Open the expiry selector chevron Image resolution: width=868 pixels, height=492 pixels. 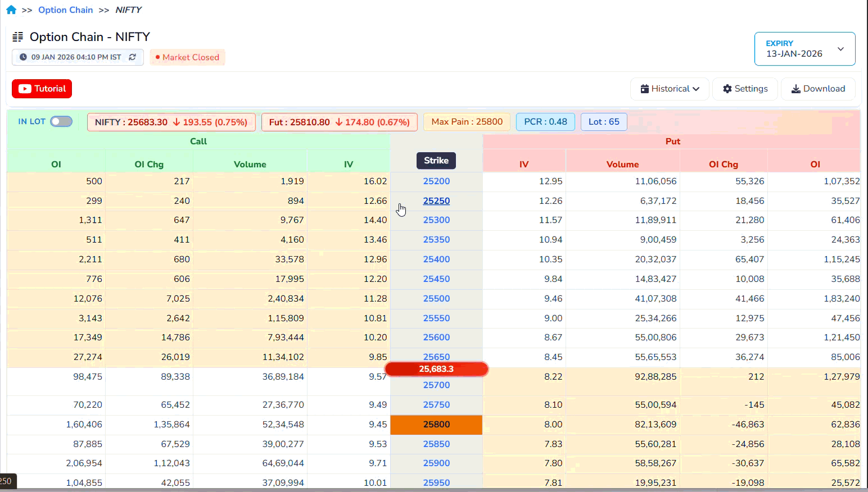click(841, 49)
